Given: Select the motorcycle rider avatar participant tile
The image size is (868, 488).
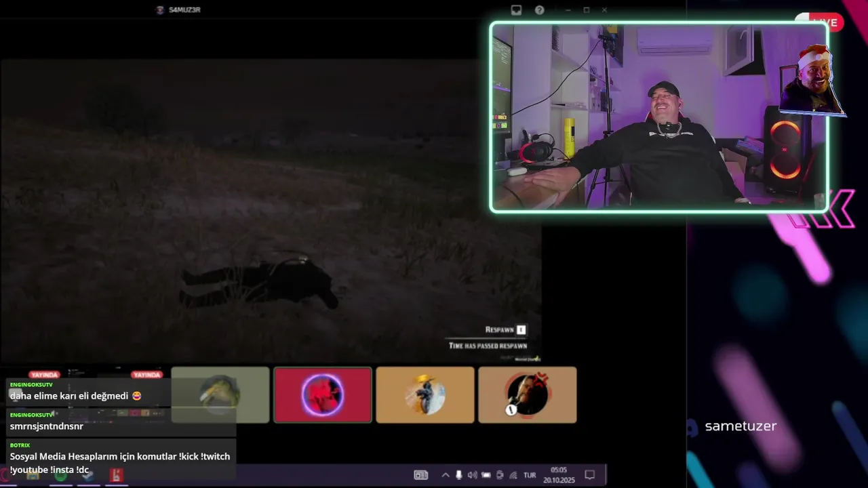Looking at the screenshot, I should pyautogui.click(x=425, y=394).
